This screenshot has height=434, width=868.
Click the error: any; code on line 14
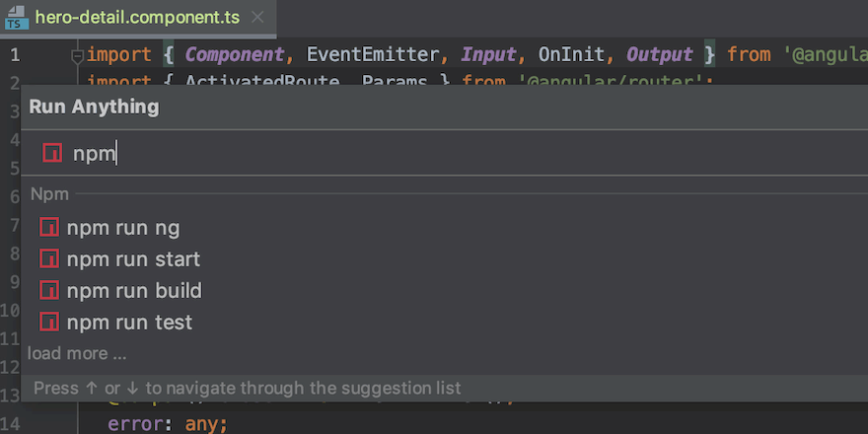[168, 424]
